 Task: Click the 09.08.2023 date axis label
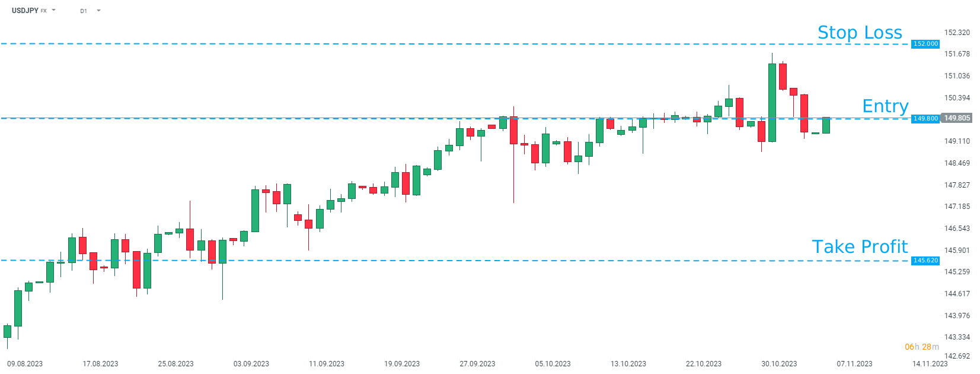25,364
